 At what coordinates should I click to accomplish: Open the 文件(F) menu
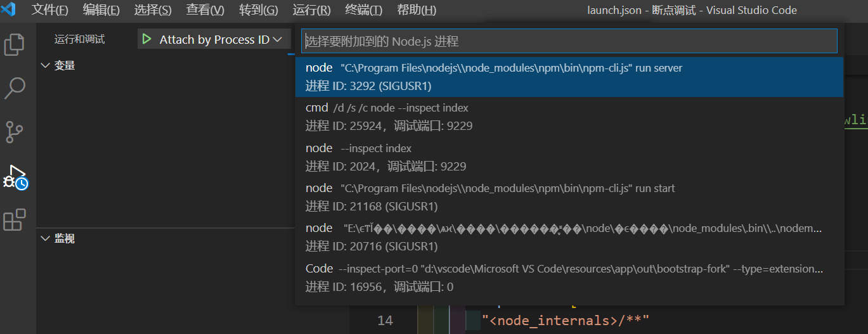click(50, 10)
